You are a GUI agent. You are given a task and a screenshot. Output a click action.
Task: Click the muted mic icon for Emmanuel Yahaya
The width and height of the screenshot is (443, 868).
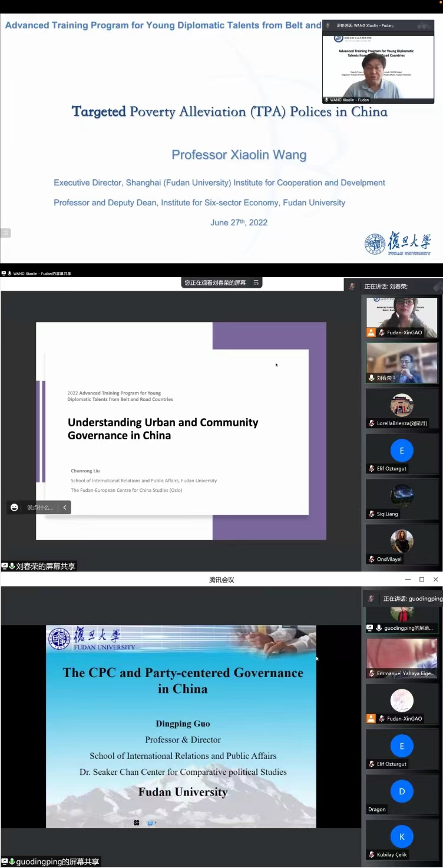click(372, 673)
